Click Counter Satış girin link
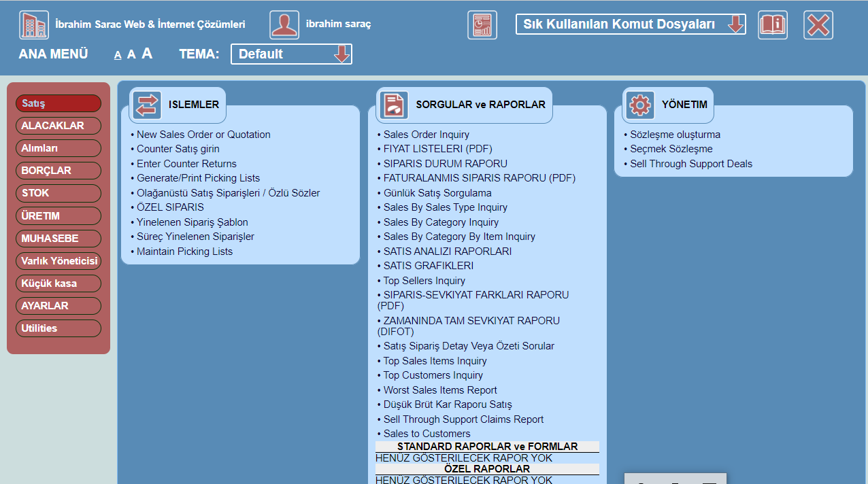 pyautogui.click(x=178, y=149)
